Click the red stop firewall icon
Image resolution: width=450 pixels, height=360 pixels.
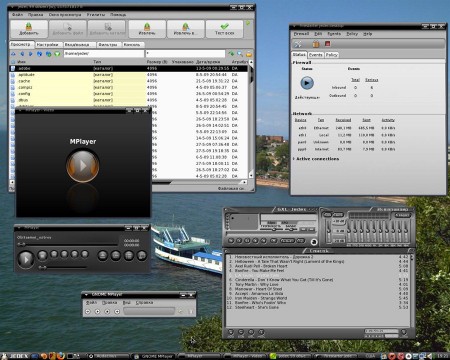tap(327, 44)
